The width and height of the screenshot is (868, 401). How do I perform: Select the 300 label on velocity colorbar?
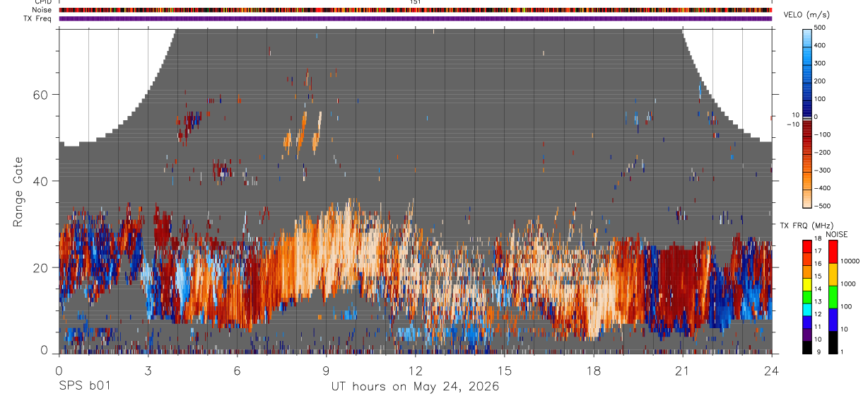tap(821, 63)
